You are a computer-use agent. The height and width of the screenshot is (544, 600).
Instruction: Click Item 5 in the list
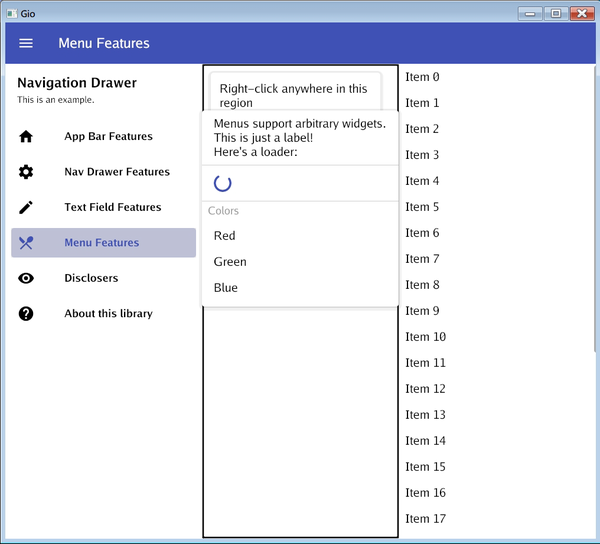click(x=422, y=207)
